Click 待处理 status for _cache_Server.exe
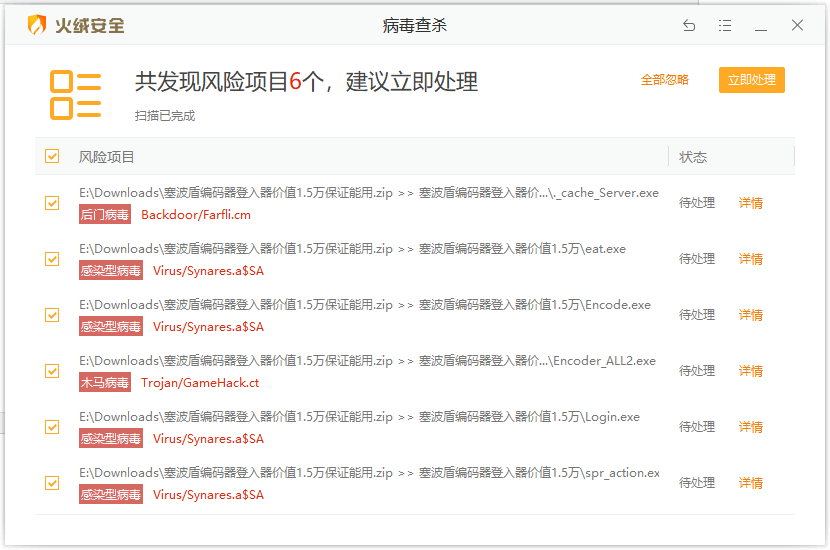This screenshot has height=550, width=830. [x=697, y=203]
